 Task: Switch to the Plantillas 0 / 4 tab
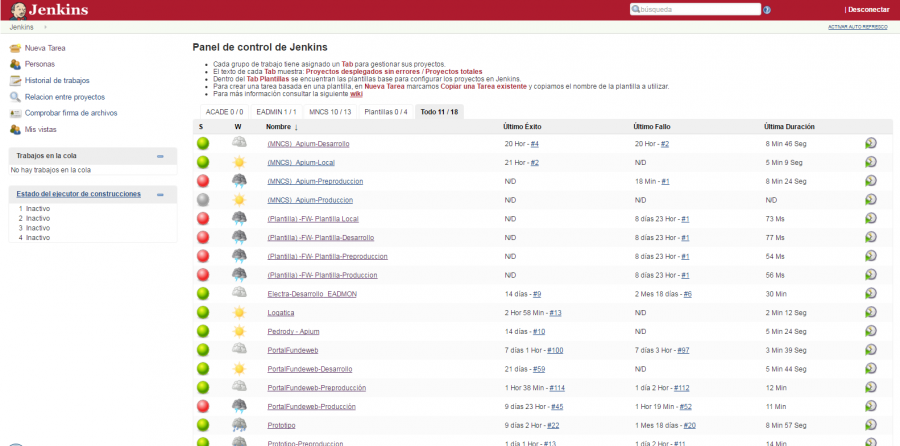(386, 112)
